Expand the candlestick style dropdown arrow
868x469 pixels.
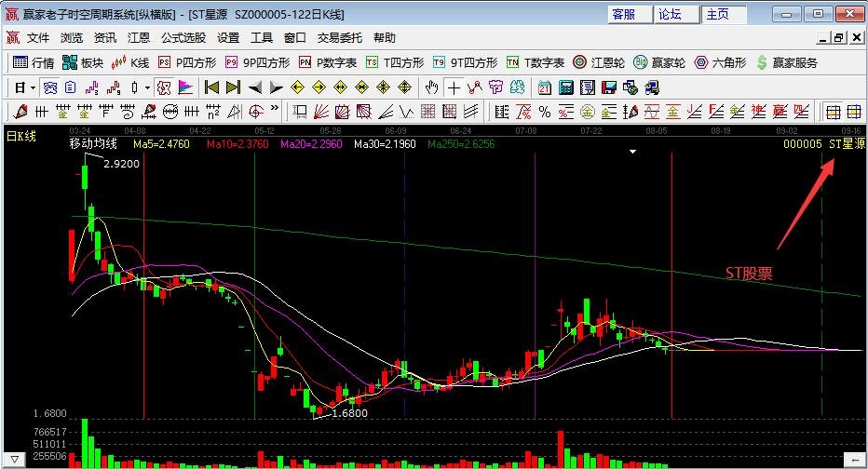click(147, 87)
